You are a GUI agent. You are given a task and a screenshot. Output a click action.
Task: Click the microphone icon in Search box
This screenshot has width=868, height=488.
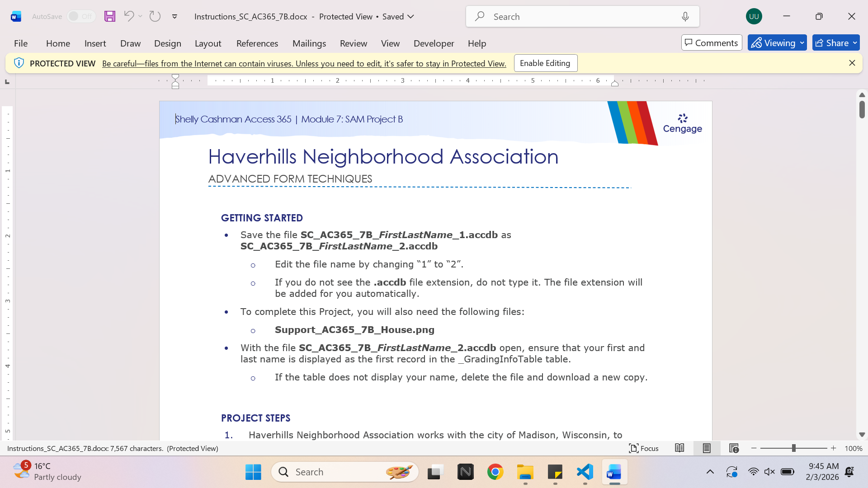pos(685,17)
